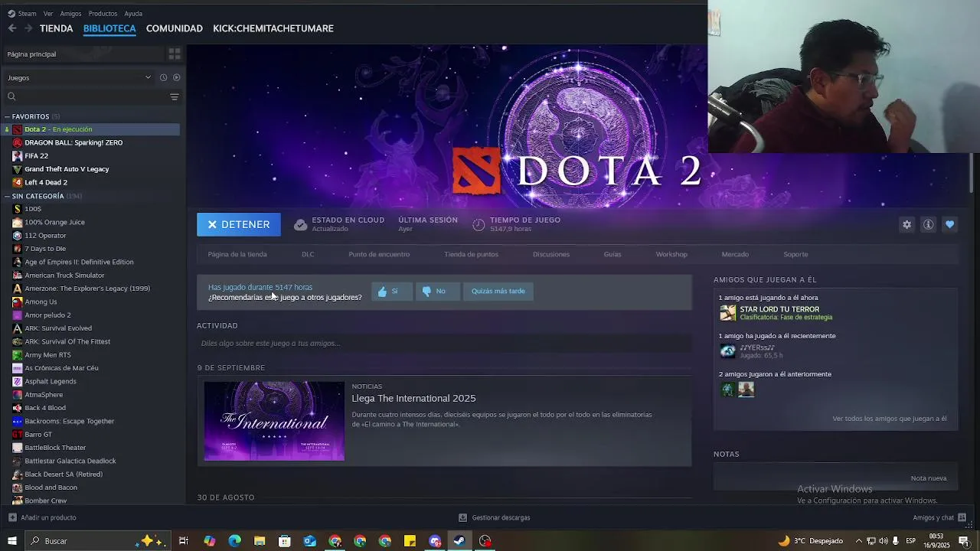Open Dota 2 info icon
980x551 pixels.
coord(928,224)
